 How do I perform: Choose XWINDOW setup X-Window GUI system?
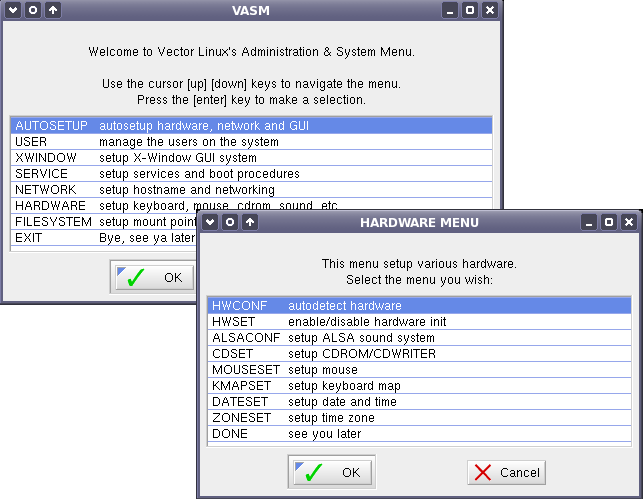(251, 158)
